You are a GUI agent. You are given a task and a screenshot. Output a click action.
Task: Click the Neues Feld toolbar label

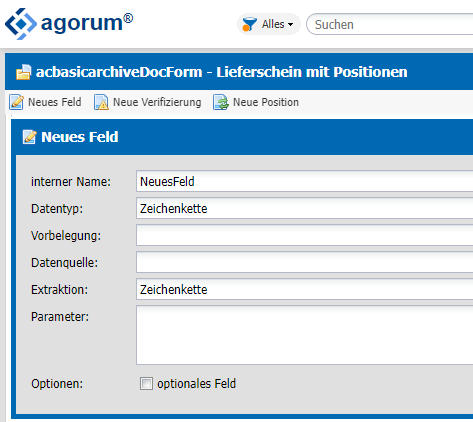[x=55, y=102]
